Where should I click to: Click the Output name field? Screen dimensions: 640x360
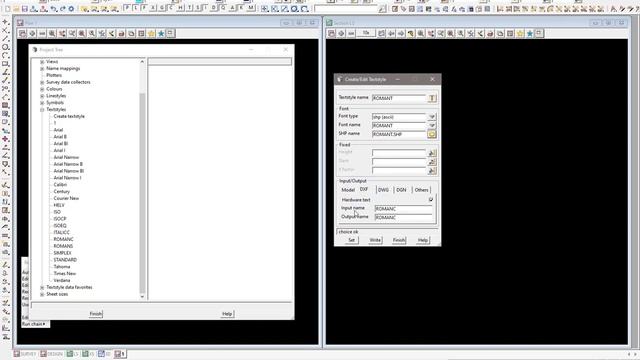(x=403, y=218)
